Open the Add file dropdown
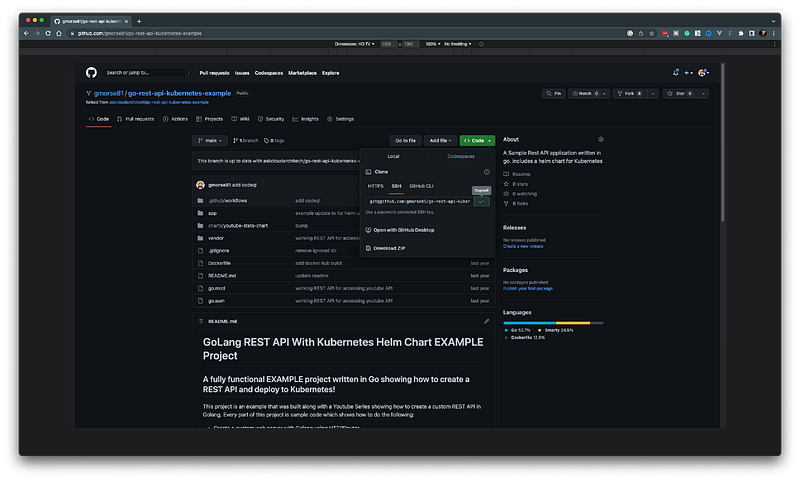Image resolution: width=800 pixels, height=481 pixels. 440,140
